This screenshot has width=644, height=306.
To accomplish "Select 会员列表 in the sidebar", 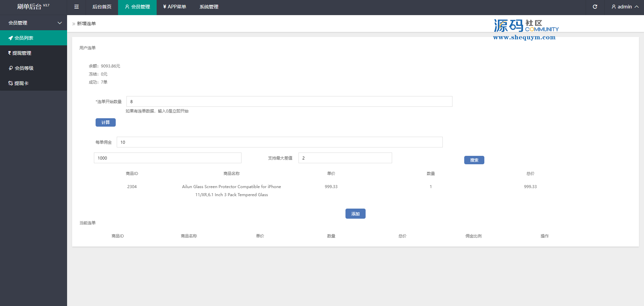I will pos(34,38).
